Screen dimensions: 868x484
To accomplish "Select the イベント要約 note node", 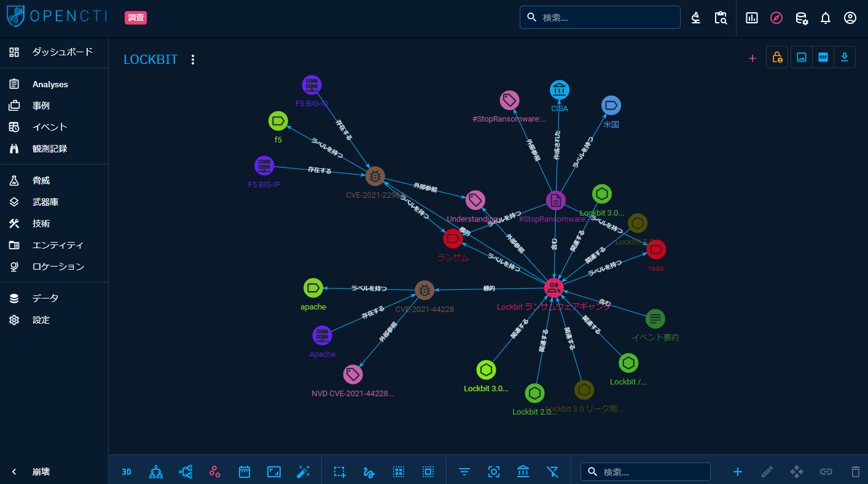I will (x=655, y=319).
